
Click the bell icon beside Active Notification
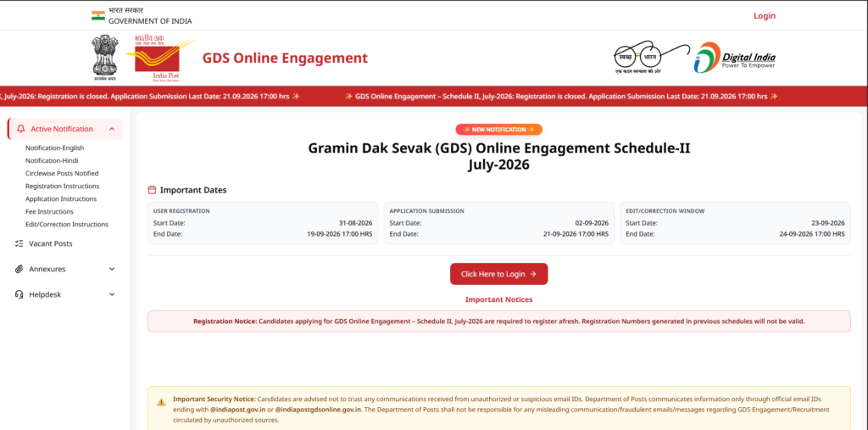pos(21,129)
